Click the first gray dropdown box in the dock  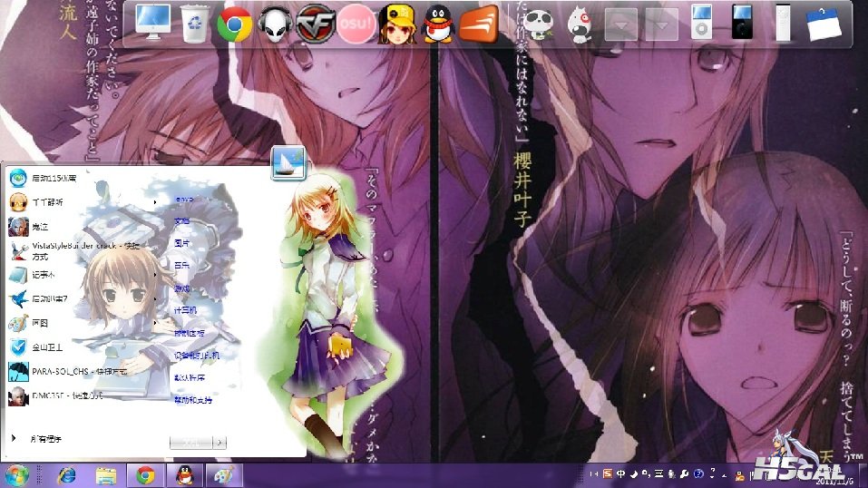[620, 24]
